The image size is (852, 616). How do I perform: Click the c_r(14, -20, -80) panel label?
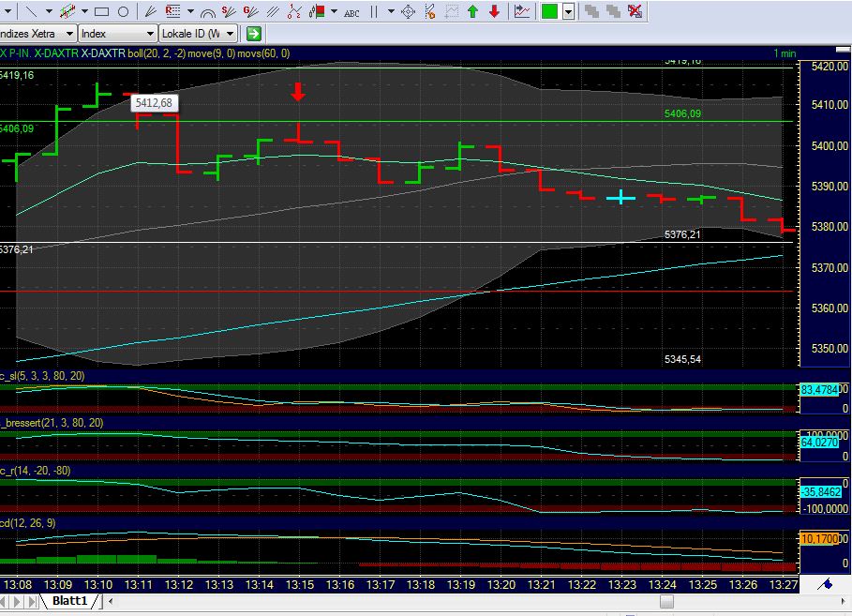tap(36, 471)
